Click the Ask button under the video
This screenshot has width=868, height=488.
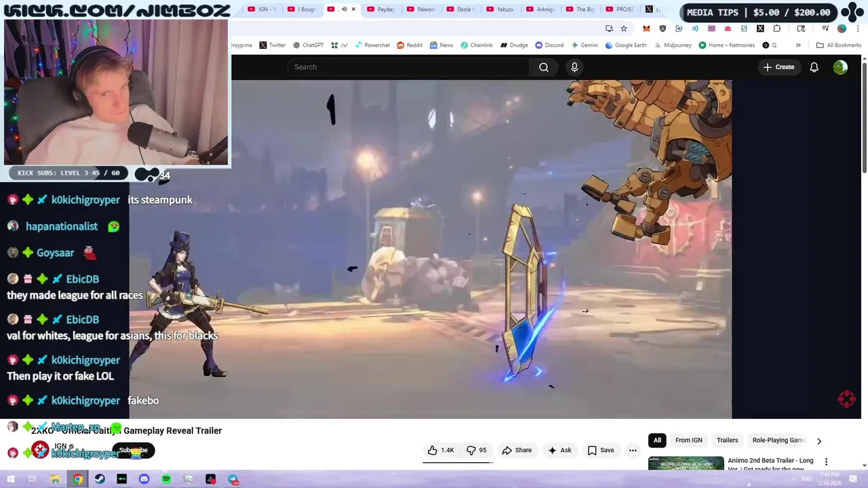[559, 450]
